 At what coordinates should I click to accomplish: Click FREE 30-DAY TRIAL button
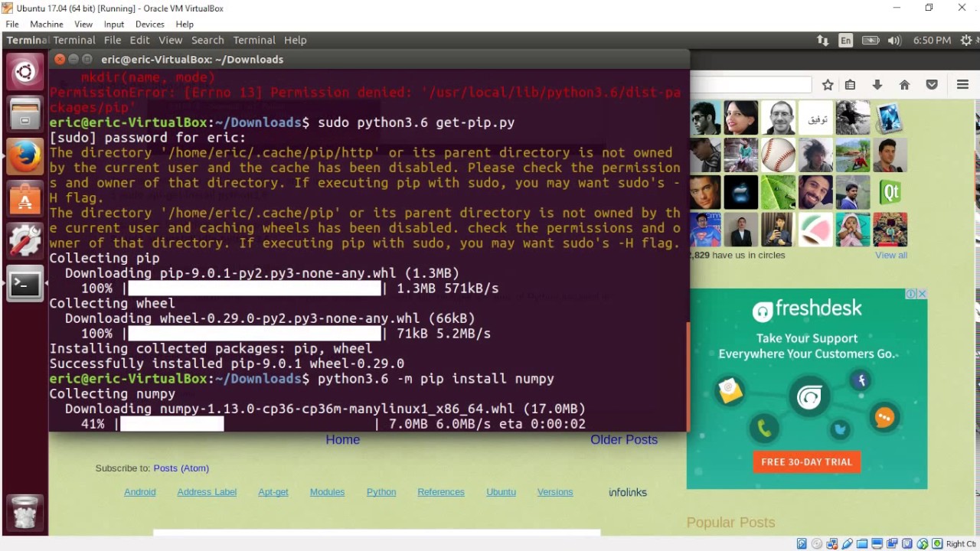click(806, 461)
